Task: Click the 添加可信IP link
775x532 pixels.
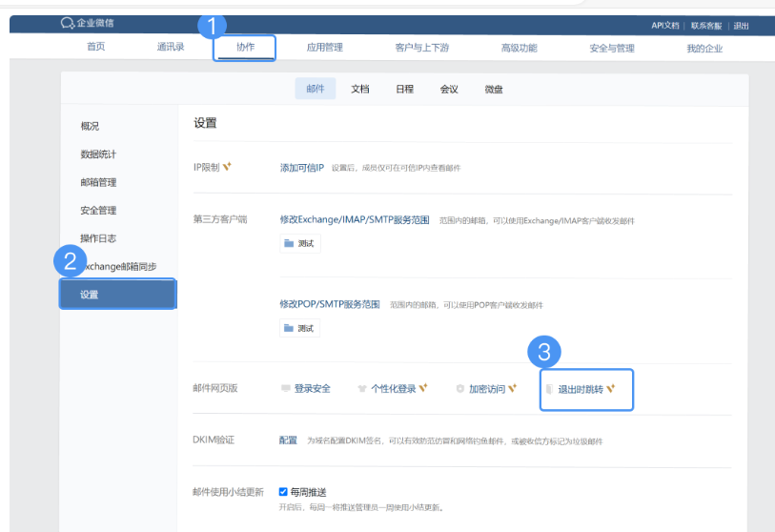Action: (x=302, y=168)
